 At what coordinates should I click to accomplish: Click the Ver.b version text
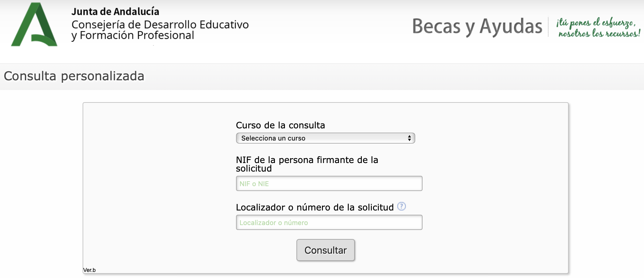coord(89,270)
